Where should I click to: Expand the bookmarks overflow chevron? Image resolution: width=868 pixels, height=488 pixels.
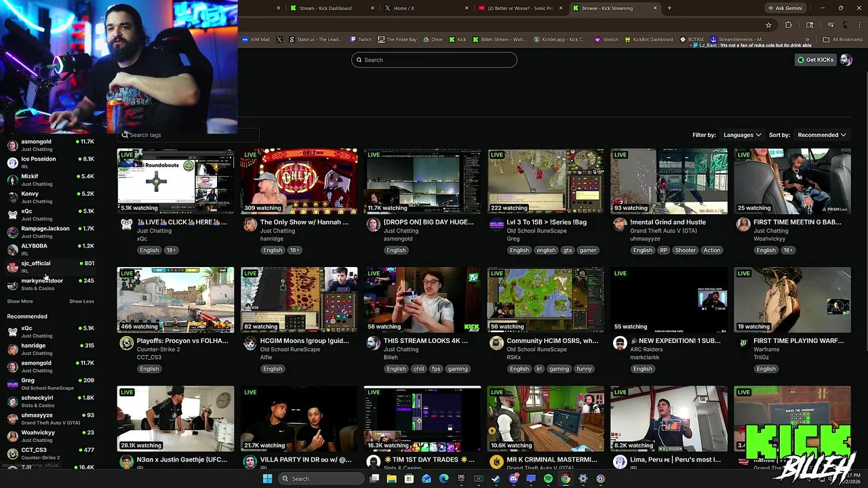(x=808, y=39)
